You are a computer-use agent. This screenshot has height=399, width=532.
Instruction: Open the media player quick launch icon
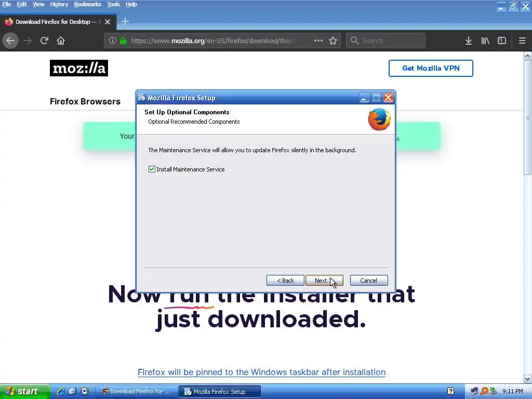coord(85,391)
